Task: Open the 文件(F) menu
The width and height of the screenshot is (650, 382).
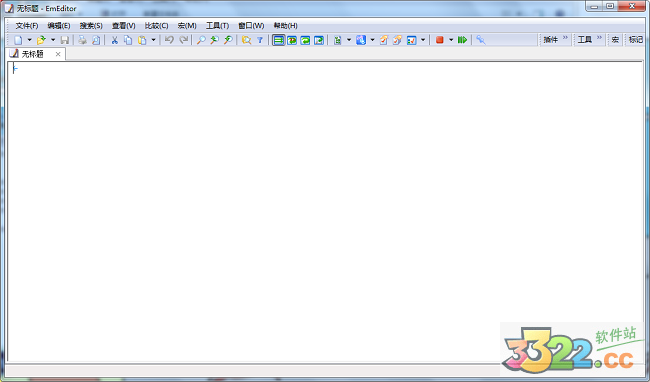Action: click(27, 26)
